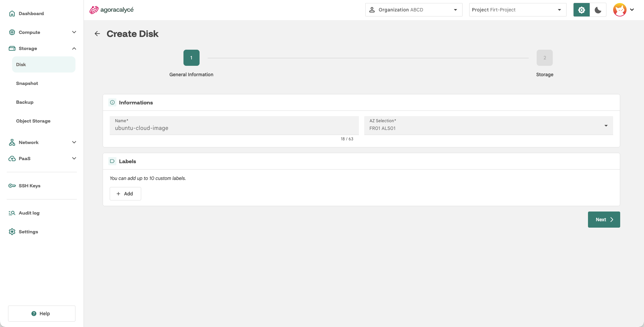Image resolution: width=644 pixels, height=327 pixels.
Task: Click the Compute chip icon
Action: pyautogui.click(x=12, y=32)
